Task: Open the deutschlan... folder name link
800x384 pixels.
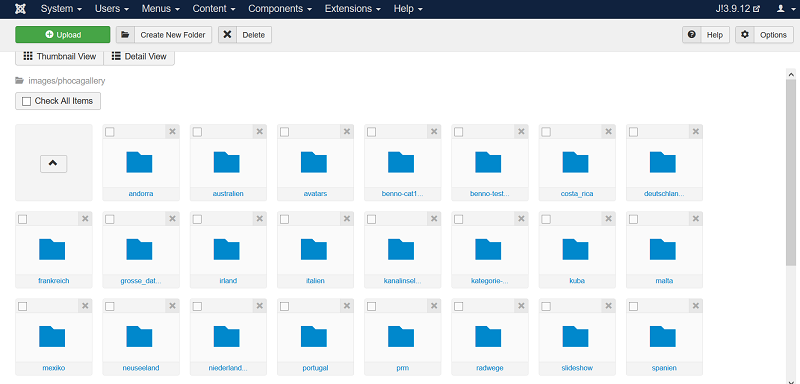Action: 664,194
